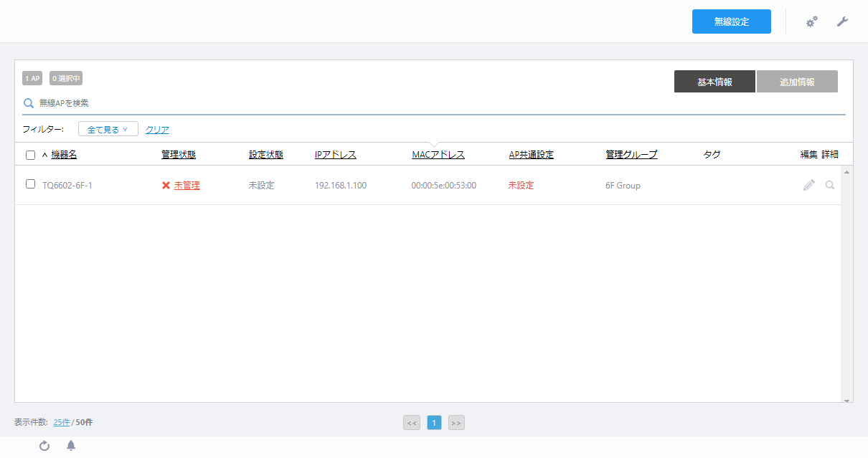Switch to the 追加情報 tab
Screen dimensions: 868x458
pyautogui.click(x=797, y=82)
